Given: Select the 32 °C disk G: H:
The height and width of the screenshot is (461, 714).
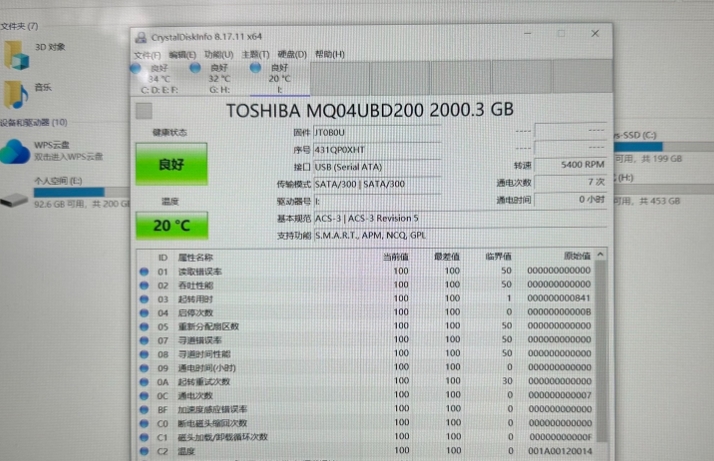Looking at the screenshot, I should click(x=218, y=74).
